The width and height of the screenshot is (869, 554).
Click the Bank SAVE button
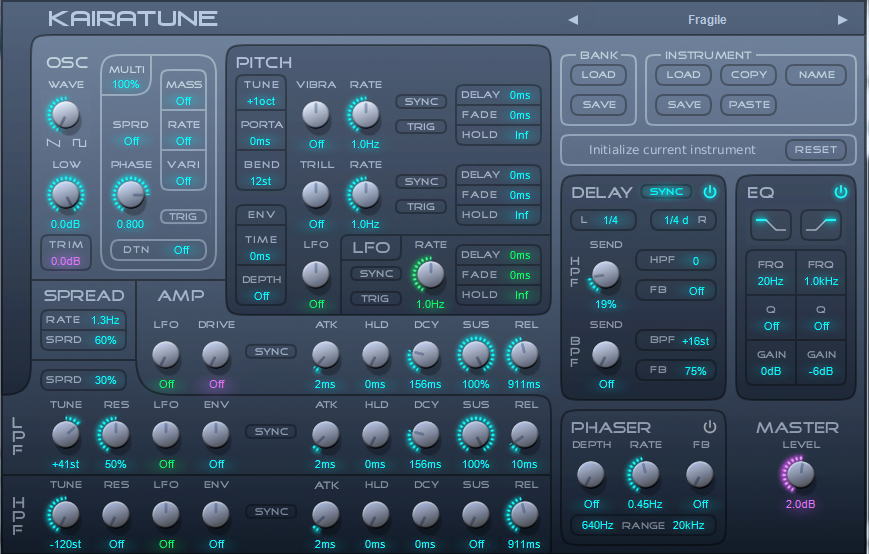click(599, 105)
